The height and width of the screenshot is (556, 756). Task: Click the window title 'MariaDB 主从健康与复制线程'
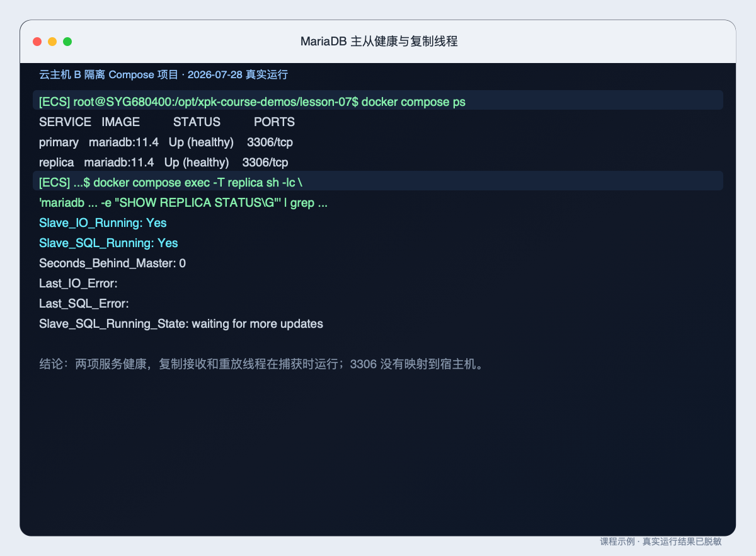pyautogui.click(x=379, y=42)
